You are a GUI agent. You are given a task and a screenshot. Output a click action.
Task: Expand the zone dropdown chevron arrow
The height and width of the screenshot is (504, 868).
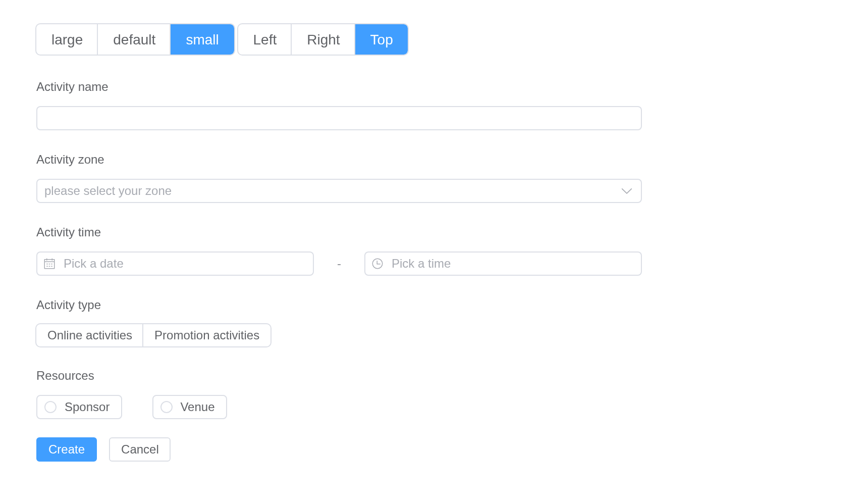pyautogui.click(x=627, y=191)
